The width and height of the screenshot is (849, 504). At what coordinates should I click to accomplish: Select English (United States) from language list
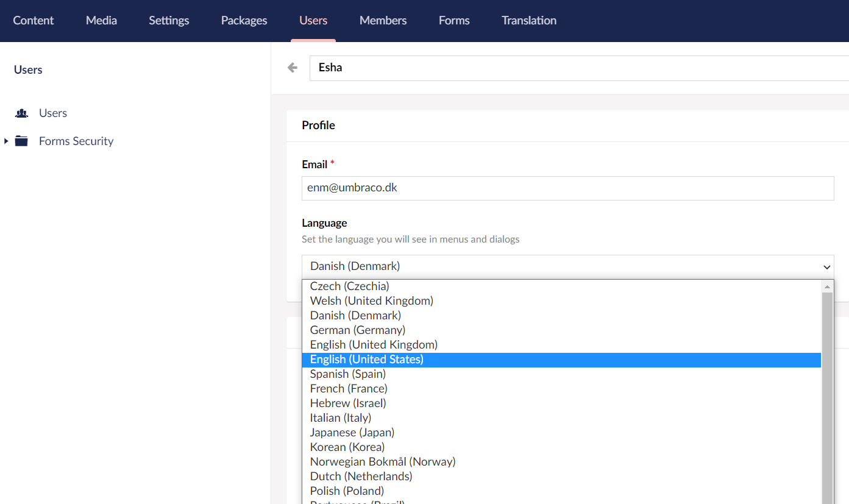point(366,360)
